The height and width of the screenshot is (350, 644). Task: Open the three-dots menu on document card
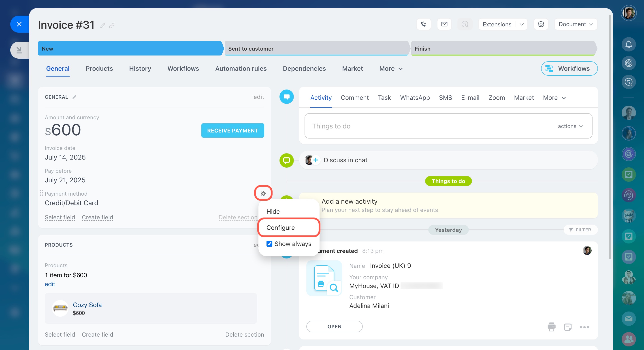pos(584,327)
